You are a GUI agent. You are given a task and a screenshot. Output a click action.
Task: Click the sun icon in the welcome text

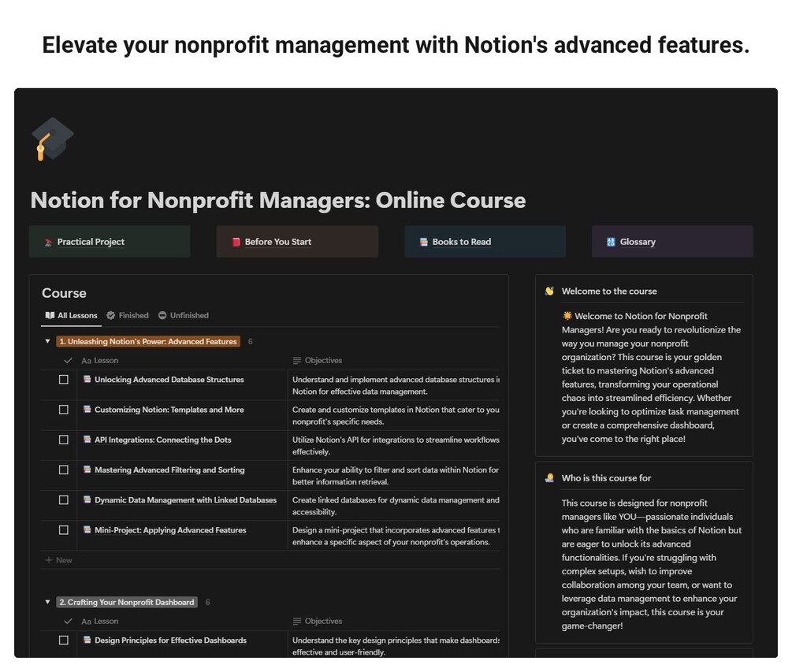point(567,316)
